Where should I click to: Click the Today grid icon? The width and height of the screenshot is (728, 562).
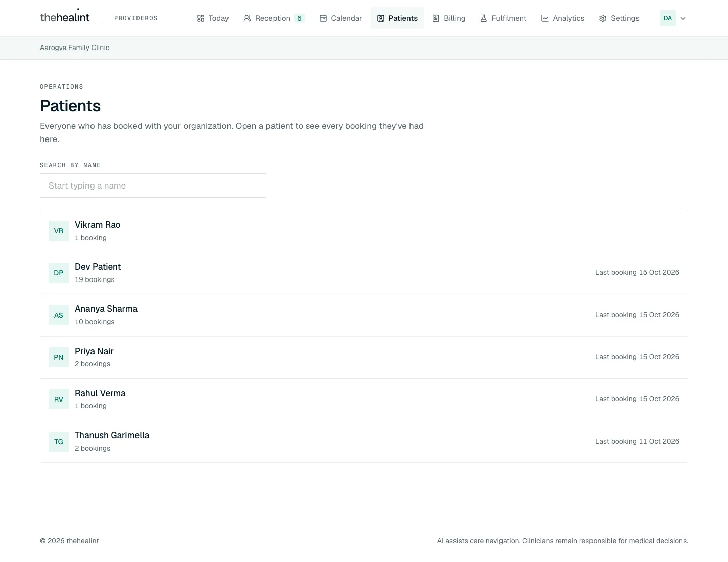pos(201,18)
